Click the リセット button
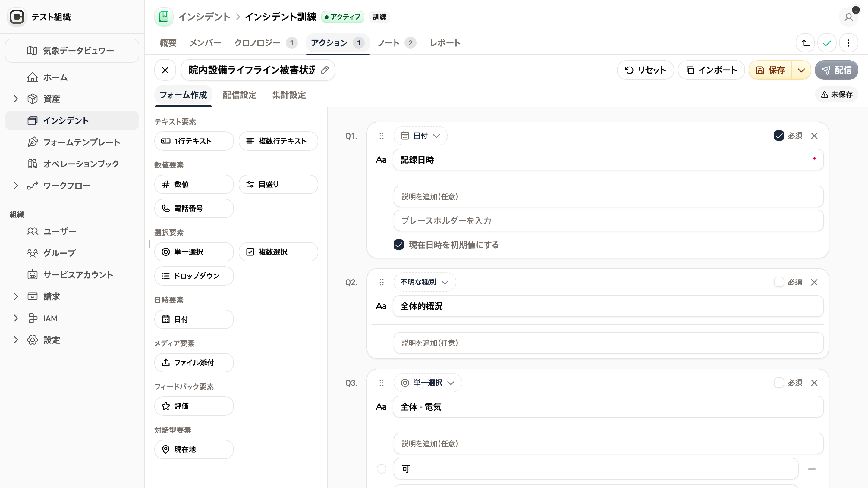Image resolution: width=868 pixels, height=488 pixels. click(645, 70)
